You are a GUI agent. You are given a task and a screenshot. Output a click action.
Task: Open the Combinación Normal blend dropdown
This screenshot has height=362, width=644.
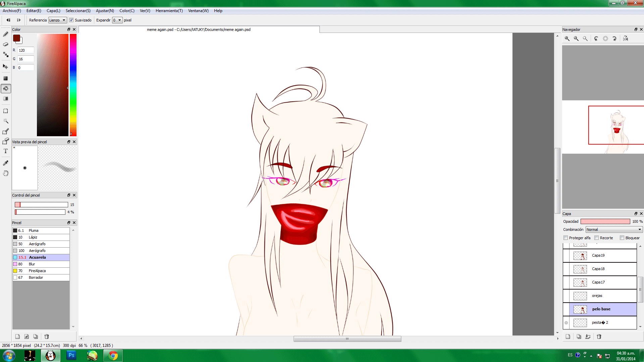614,229
